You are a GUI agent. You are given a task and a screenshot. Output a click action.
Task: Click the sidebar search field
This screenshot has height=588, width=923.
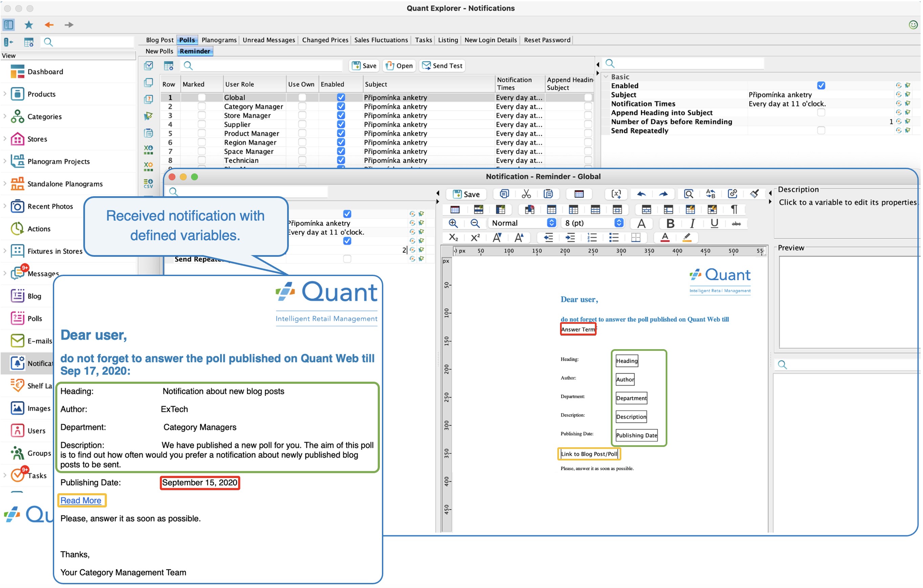[x=88, y=42]
